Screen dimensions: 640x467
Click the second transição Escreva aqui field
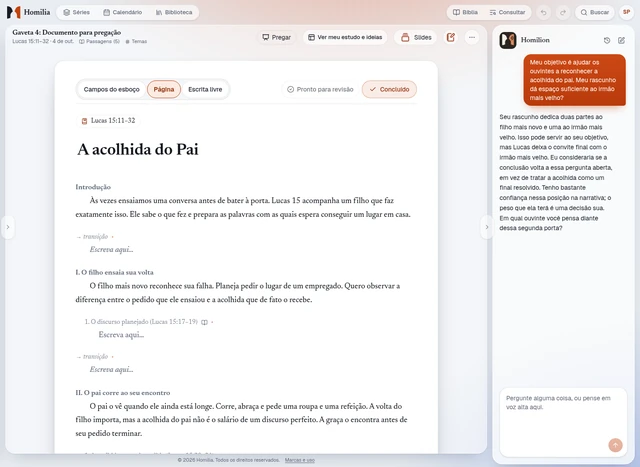pyautogui.click(x=111, y=369)
